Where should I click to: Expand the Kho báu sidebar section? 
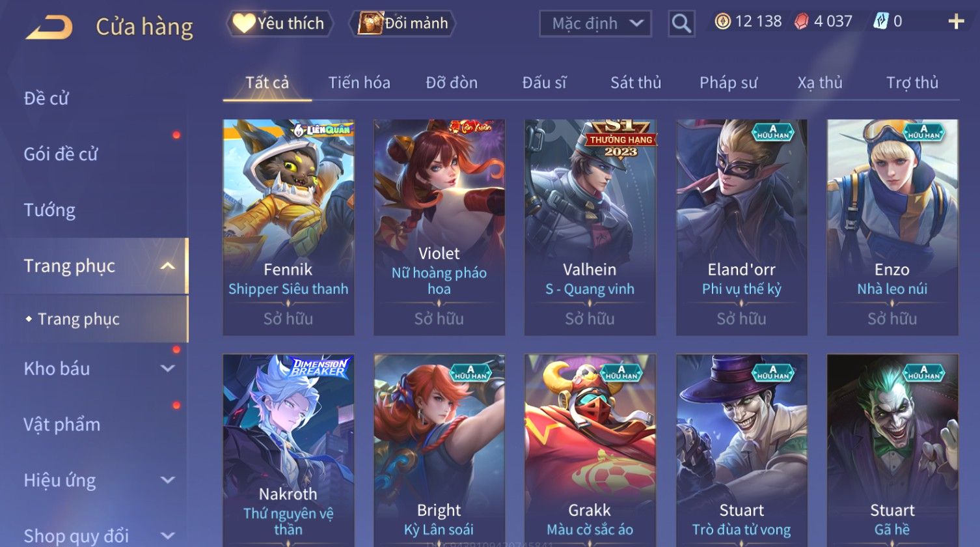click(167, 369)
